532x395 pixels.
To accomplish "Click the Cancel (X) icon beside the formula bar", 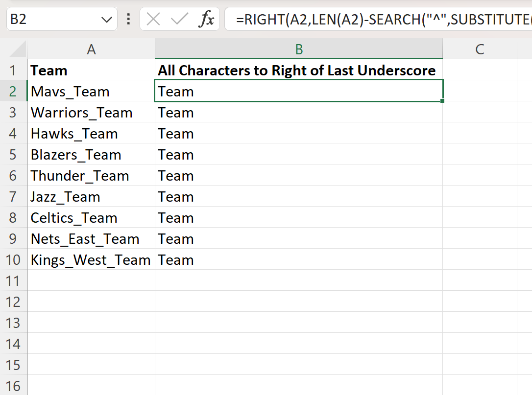I will pos(153,19).
